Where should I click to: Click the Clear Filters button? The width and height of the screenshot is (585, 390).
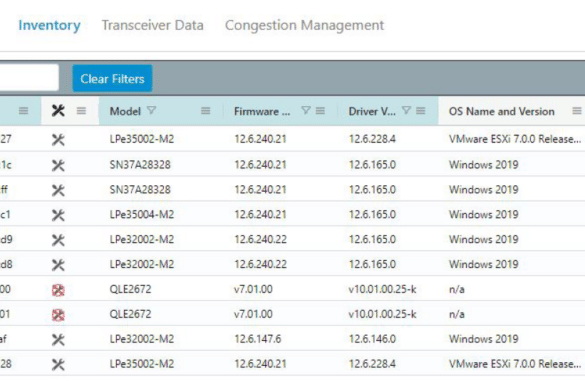(112, 79)
